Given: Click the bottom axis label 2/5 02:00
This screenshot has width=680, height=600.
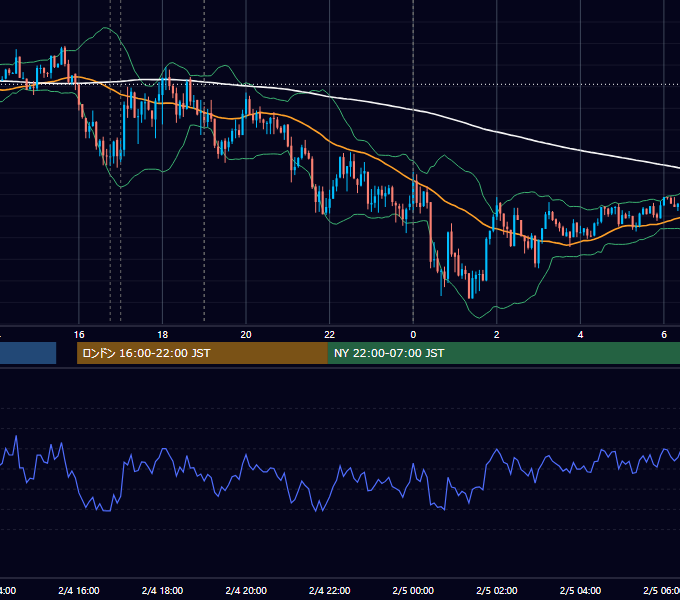Looking at the screenshot, I should (497, 591).
